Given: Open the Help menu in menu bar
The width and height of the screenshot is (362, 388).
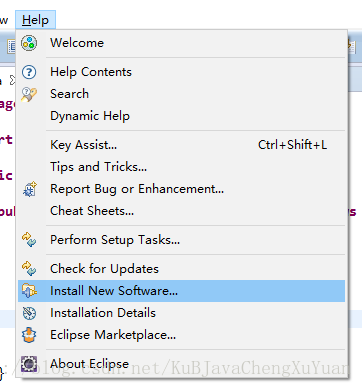Looking at the screenshot, I should click(35, 20).
